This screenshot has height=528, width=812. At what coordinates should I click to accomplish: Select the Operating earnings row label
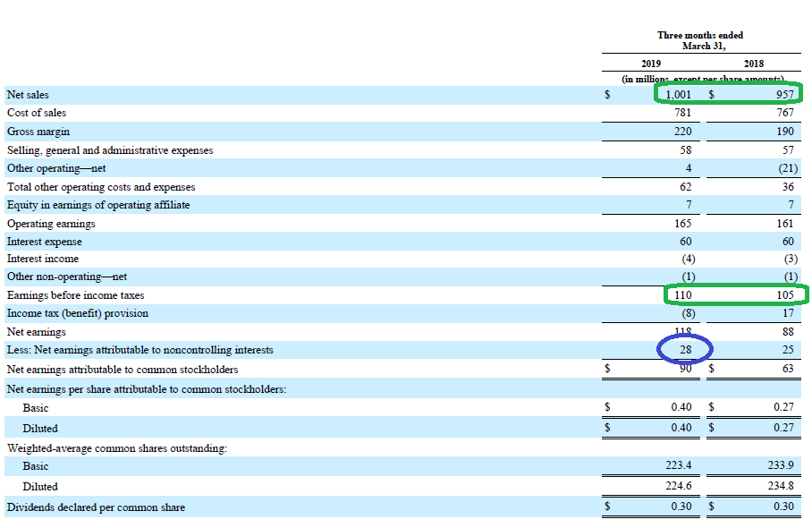point(44,223)
